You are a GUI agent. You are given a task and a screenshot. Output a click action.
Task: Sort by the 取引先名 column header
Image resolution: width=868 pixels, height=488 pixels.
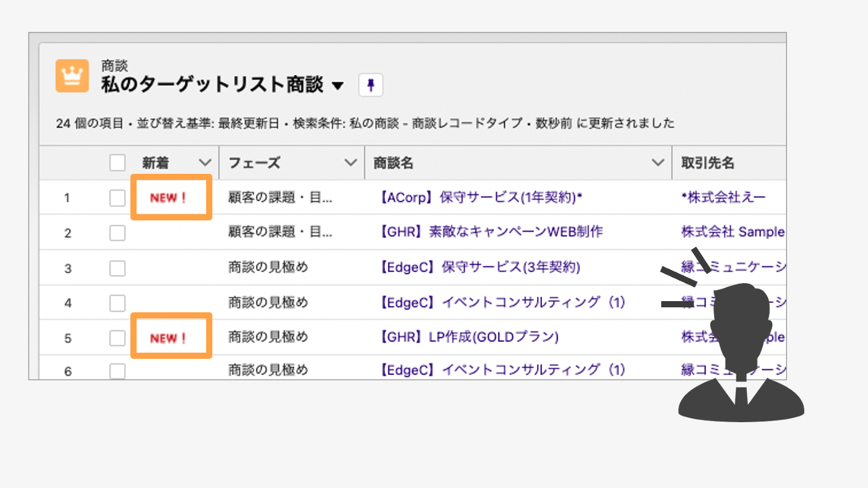click(x=708, y=163)
